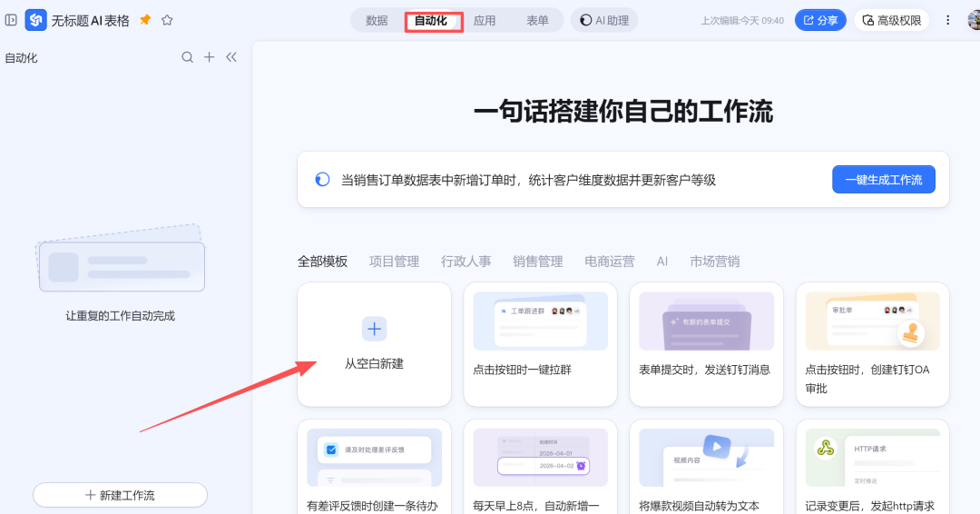
Task: Click the AI表格 app logo
Action: tap(35, 20)
